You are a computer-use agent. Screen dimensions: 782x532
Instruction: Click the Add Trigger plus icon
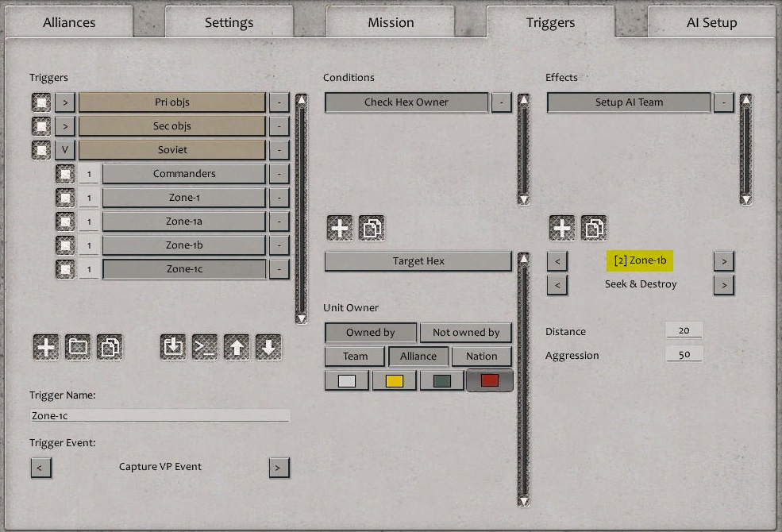45,346
